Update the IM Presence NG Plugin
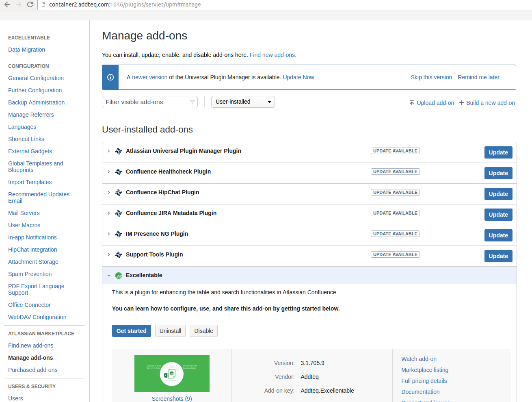This screenshot has width=532, height=402. click(498, 235)
